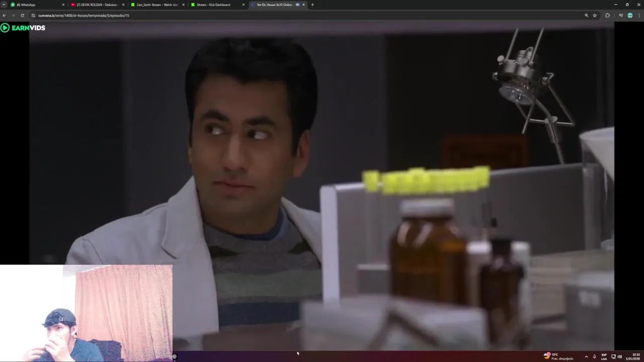Go back to previous page
Screen dimensions: 644x362
(4, 16)
